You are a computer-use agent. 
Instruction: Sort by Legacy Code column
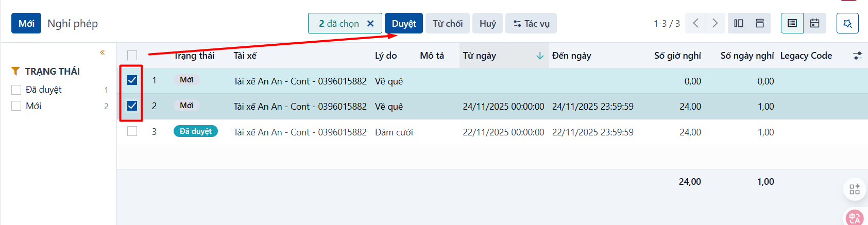[806, 56]
